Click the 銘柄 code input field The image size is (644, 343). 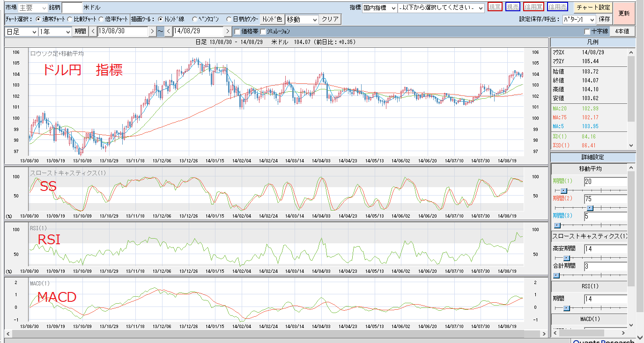point(72,7)
